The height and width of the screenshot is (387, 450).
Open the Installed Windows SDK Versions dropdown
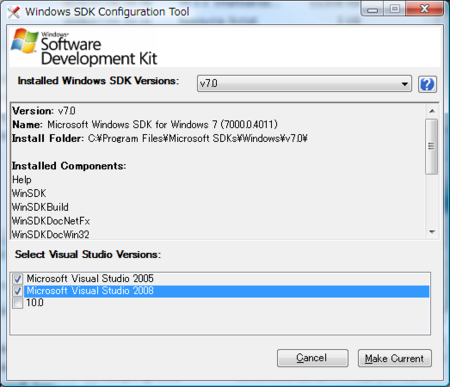click(x=304, y=83)
